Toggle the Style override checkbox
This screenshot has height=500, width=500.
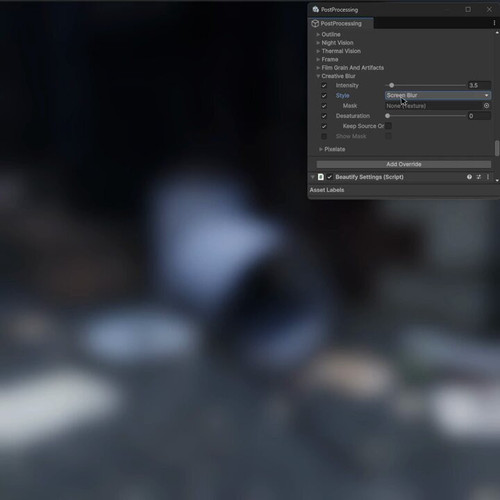[x=324, y=96]
